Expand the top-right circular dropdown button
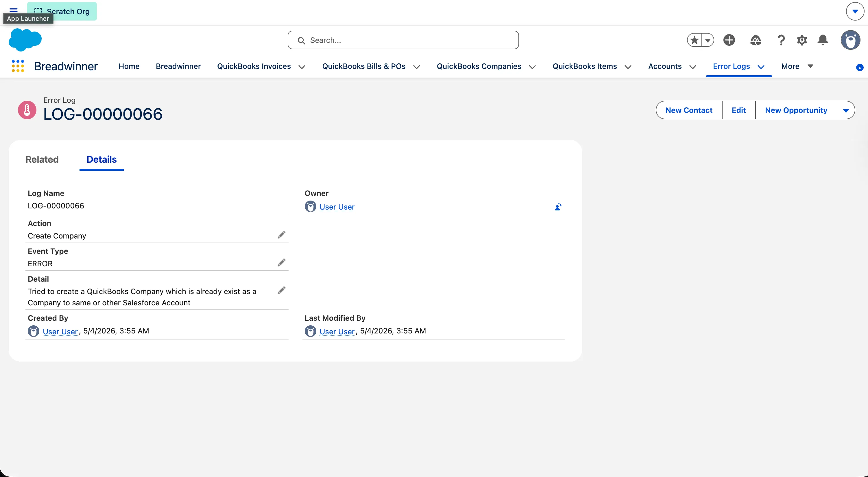The width and height of the screenshot is (868, 477). coord(855,11)
